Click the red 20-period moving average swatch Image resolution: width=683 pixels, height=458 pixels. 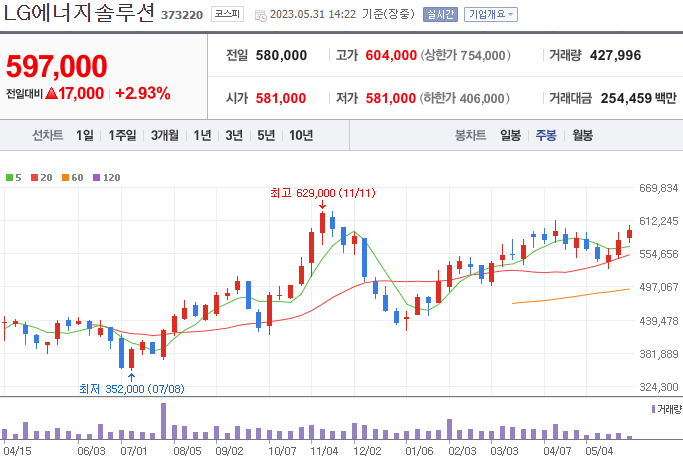coord(34,177)
